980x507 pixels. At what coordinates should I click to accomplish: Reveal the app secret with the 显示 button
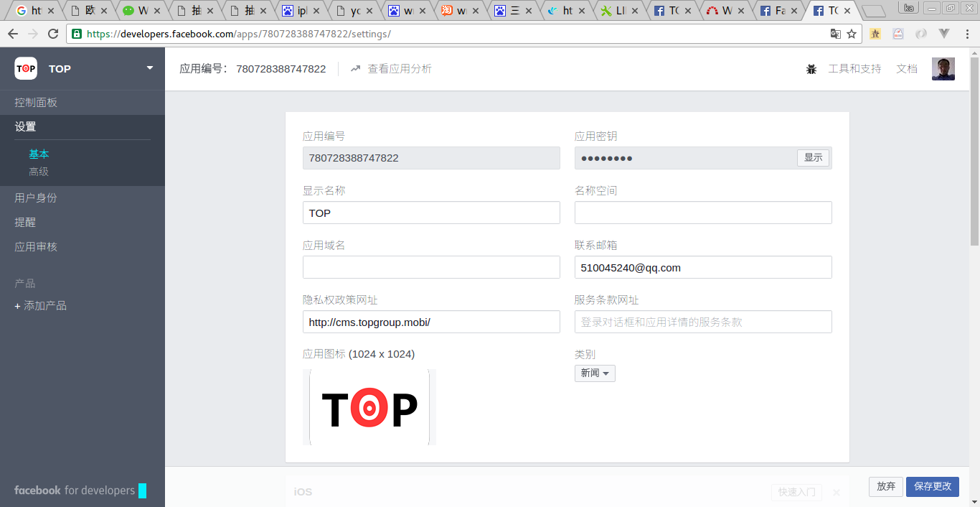click(x=813, y=157)
